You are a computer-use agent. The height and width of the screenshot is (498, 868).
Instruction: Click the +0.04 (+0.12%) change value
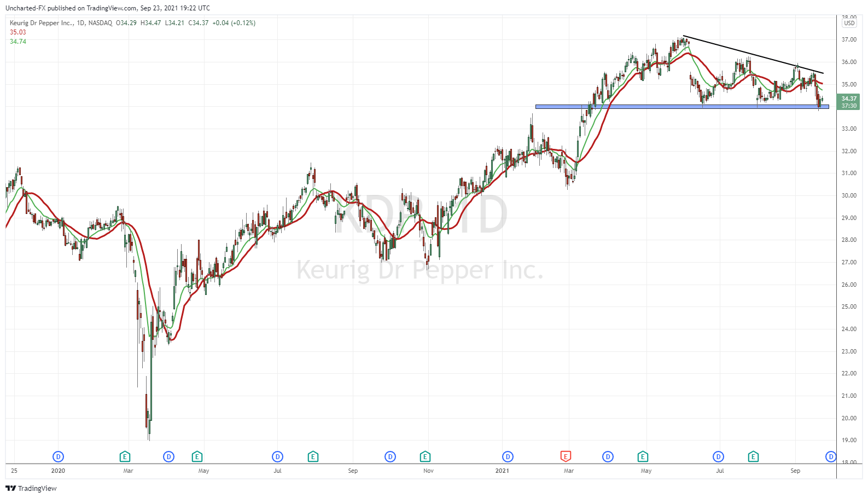pos(234,23)
